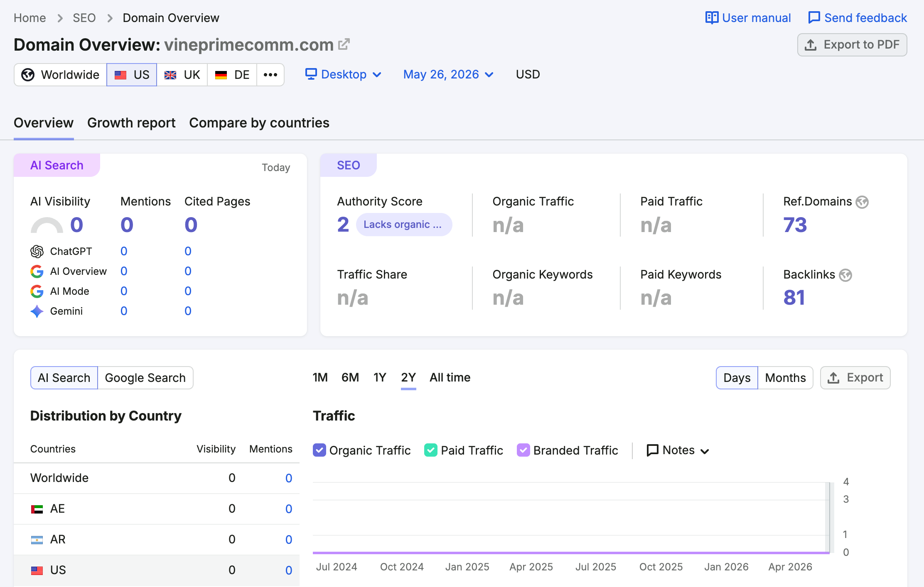Click the Export to PDF upload icon
Screen dimensions: 924x587
pos(811,45)
